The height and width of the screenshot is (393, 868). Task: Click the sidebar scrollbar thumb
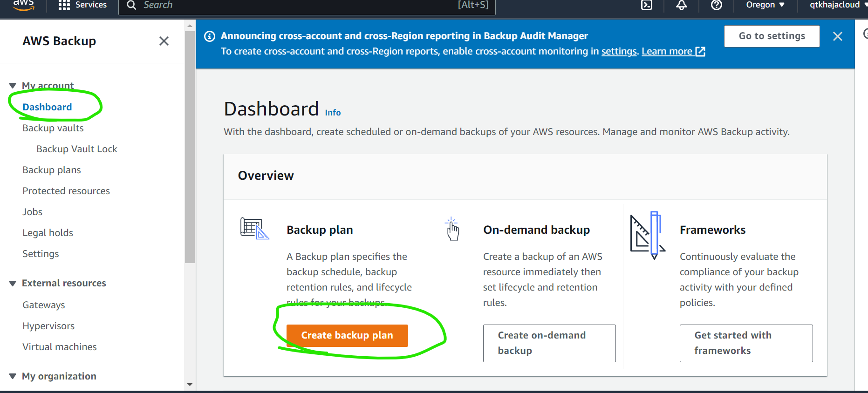coord(190,147)
